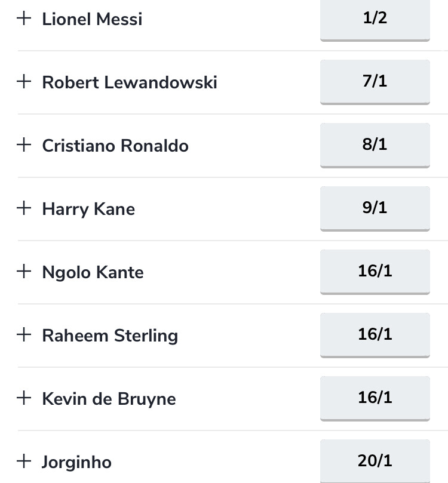Expand the plus icon beside Robert Lewandowski
This screenshot has height=483, width=448.
24,82
